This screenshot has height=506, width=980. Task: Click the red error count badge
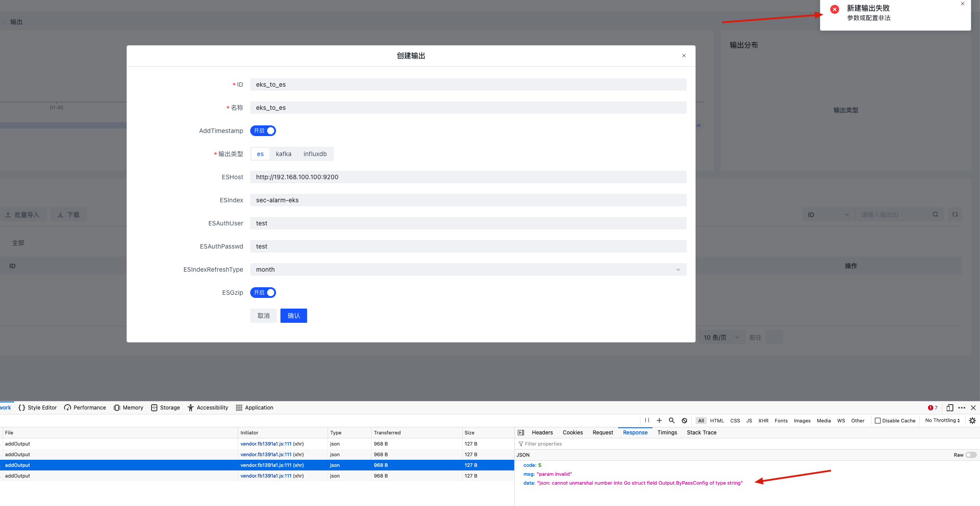click(x=932, y=408)
